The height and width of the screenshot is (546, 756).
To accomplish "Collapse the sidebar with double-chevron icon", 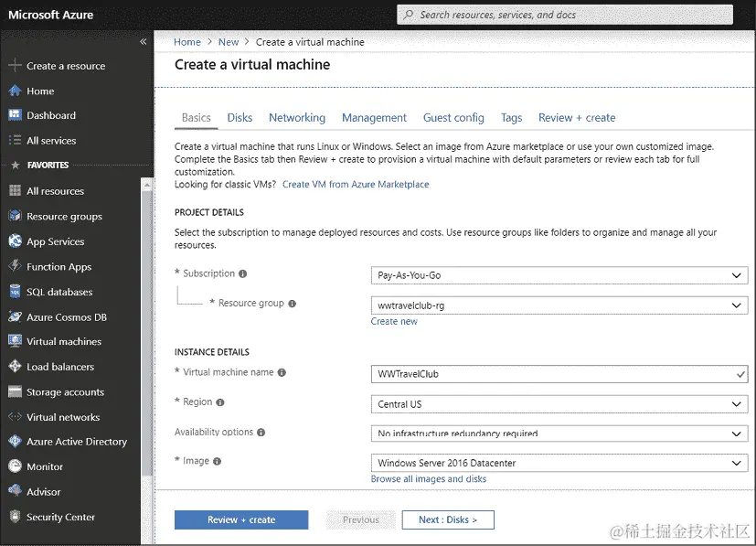I will 144,41.
